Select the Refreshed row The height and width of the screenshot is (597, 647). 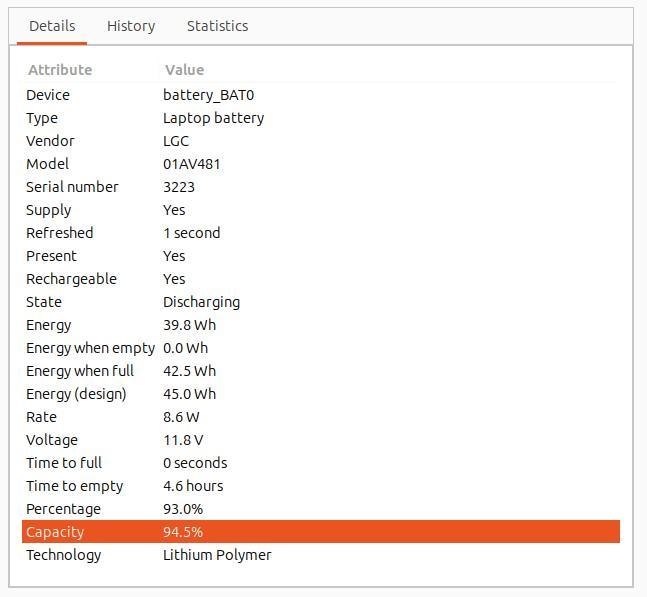click(x=321, y=233)
